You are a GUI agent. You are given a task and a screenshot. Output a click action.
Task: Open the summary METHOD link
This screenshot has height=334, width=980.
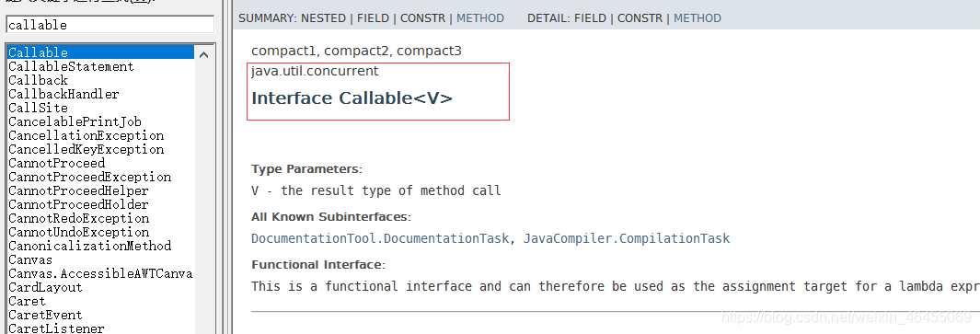click(480, 18)
